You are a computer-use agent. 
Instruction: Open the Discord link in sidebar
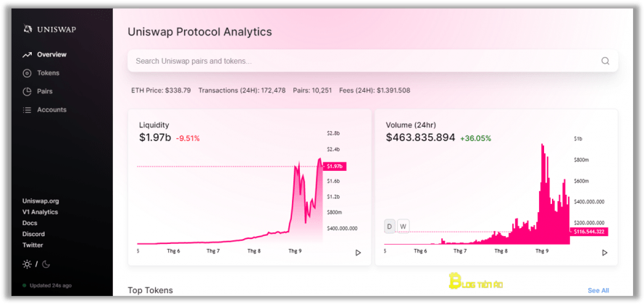tap(33, 234)
